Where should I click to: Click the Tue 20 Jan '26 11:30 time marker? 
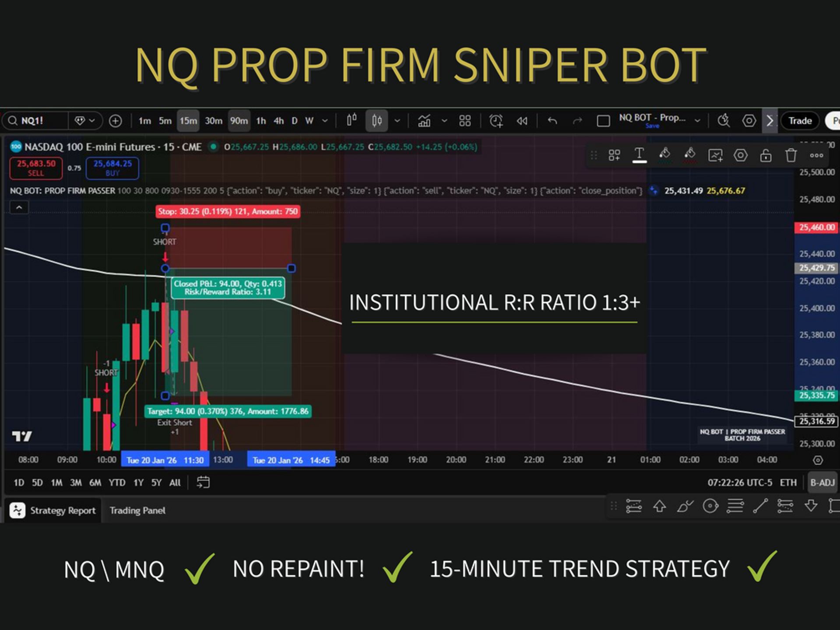(165, 460)
